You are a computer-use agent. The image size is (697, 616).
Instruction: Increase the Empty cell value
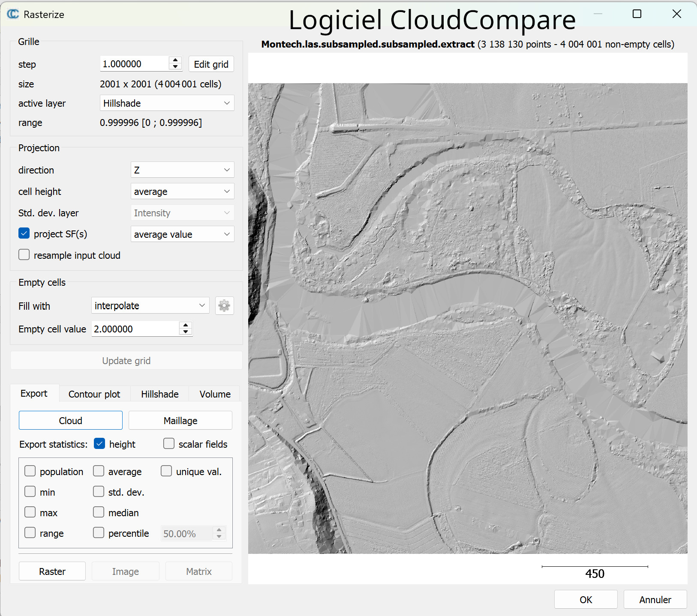coord(186,326)
